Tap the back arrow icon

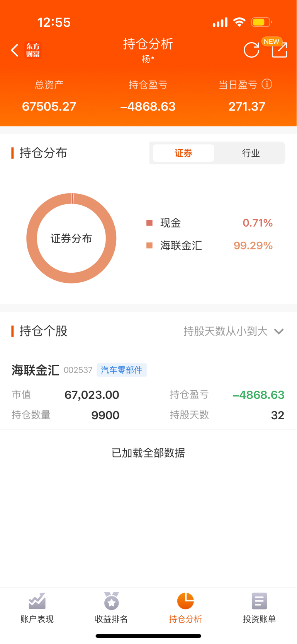15,50
